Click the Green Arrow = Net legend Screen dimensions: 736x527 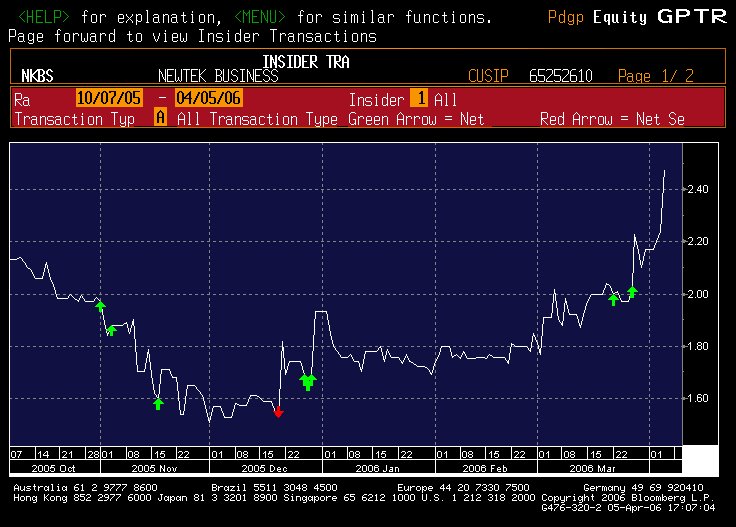(x=416, y=119)
